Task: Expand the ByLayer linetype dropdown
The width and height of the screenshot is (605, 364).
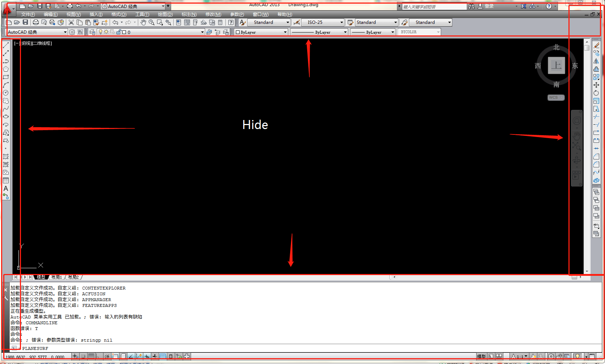Action: pyautogui.click(x=344, y=32)
